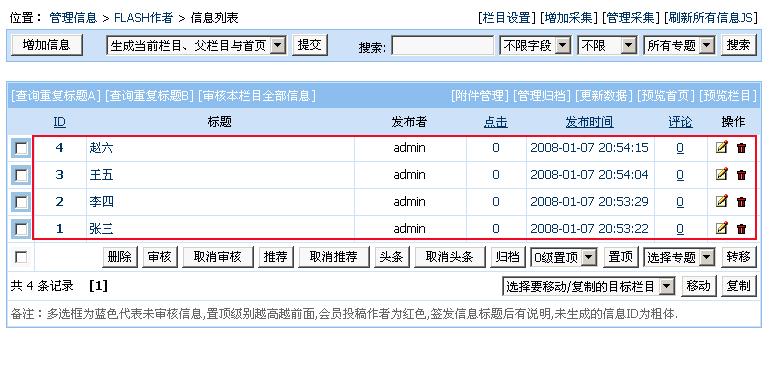Viewport: 769px width, 389px height.
Task: Sort the list by 发布时间 column header
Action: coord(589,122)
